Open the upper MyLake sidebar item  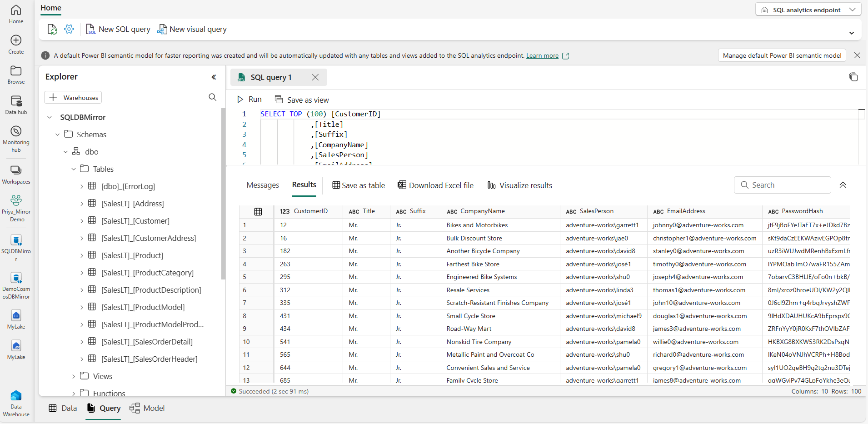coord(16,319)
